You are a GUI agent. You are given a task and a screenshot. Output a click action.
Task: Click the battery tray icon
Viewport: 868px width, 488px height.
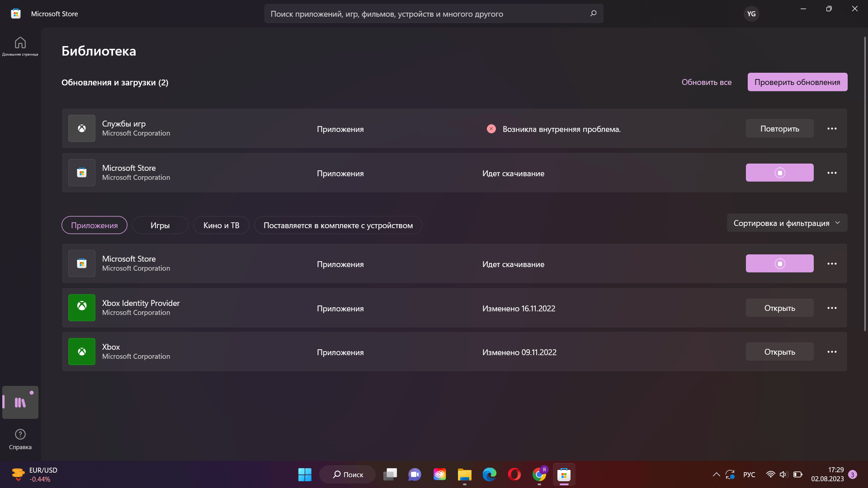798,474
